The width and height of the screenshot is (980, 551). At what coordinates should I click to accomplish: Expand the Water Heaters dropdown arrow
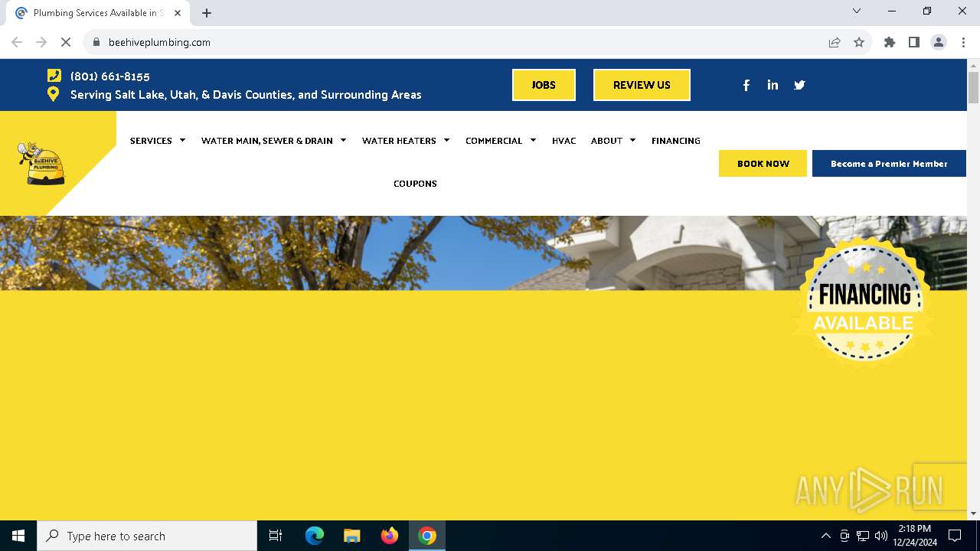[446, 140]
